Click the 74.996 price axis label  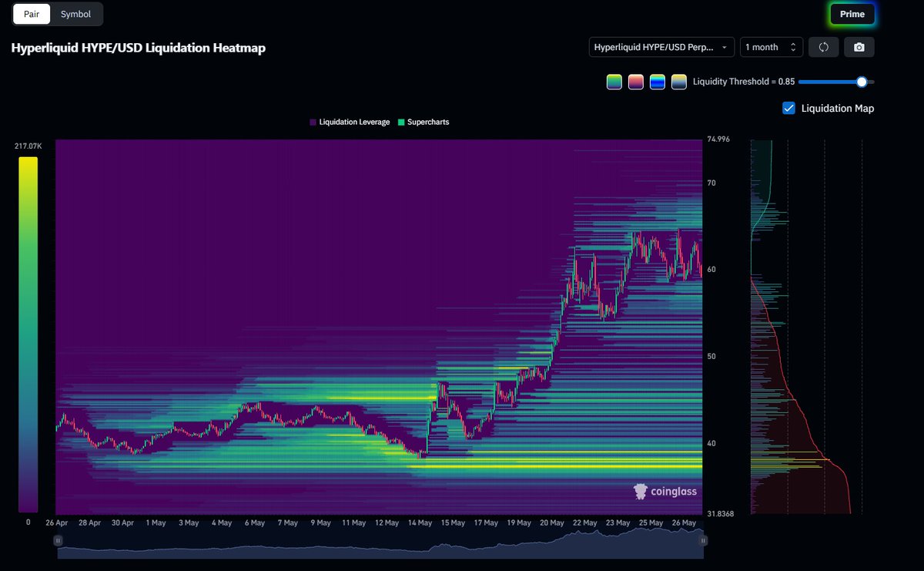click(x=717, y=139)
